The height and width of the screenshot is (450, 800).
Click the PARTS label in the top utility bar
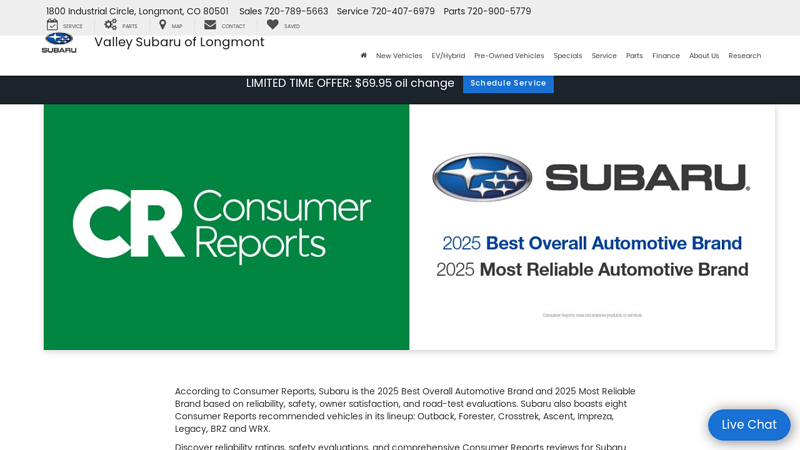pyautogui.click(x=130, y=26)
